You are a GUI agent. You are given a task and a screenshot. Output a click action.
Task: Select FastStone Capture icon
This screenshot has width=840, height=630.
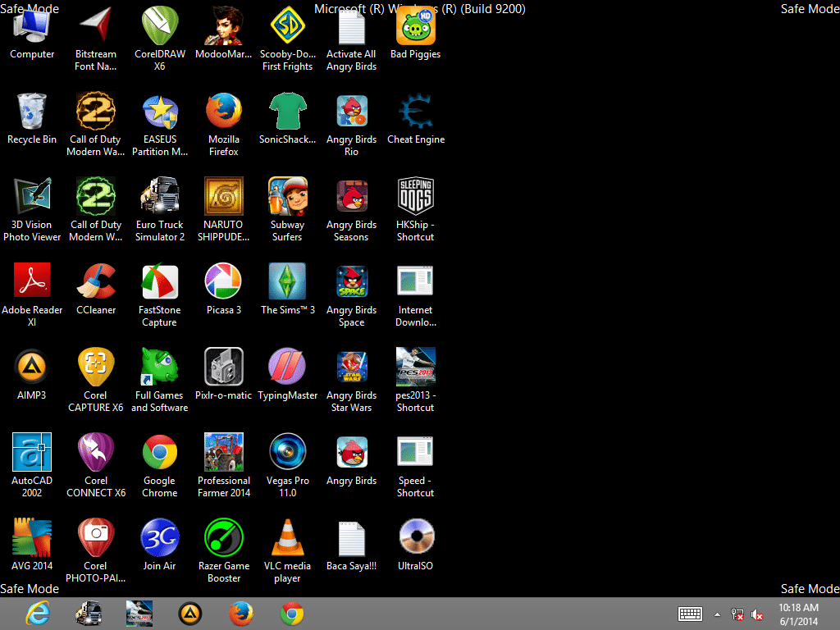pyautogui.click(x=160, y=281)
